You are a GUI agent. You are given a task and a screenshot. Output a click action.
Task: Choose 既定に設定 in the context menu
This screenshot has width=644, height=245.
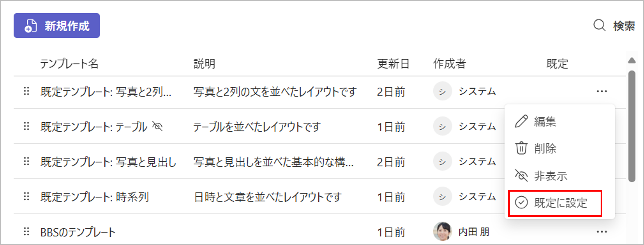point(560,203)
